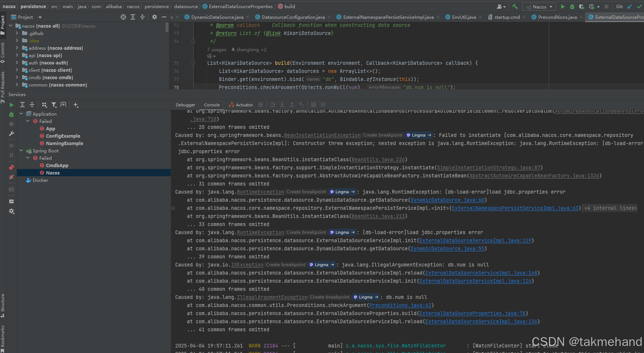The height and width of the screenshot is (353, 644).
Task: Start debugging with the top toolbar bug icon
Action: (572, 7)
